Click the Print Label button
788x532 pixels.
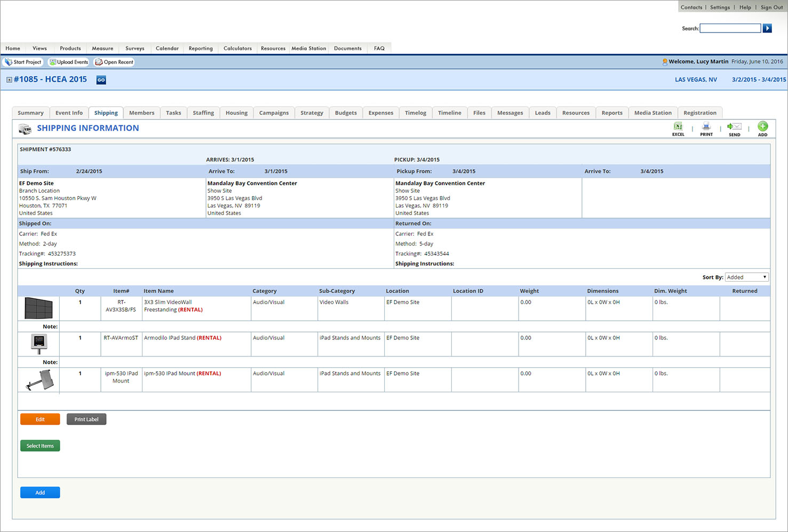(x=86, y=419)
